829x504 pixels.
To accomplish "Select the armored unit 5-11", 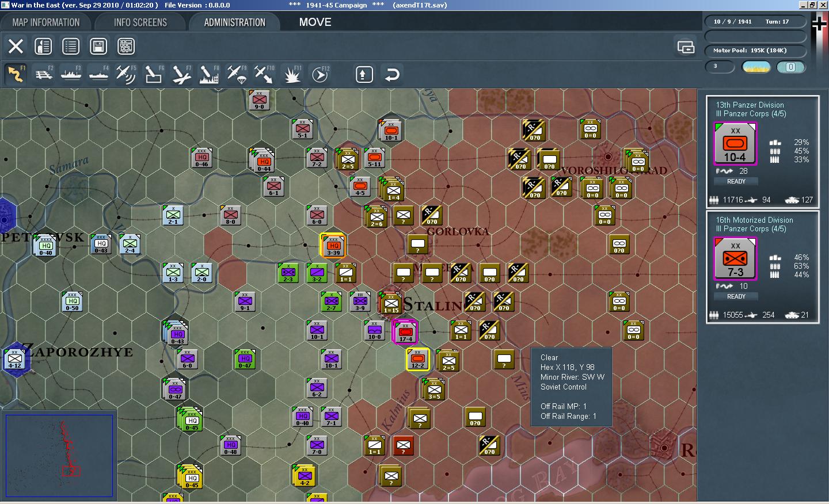I will (374, 158).
